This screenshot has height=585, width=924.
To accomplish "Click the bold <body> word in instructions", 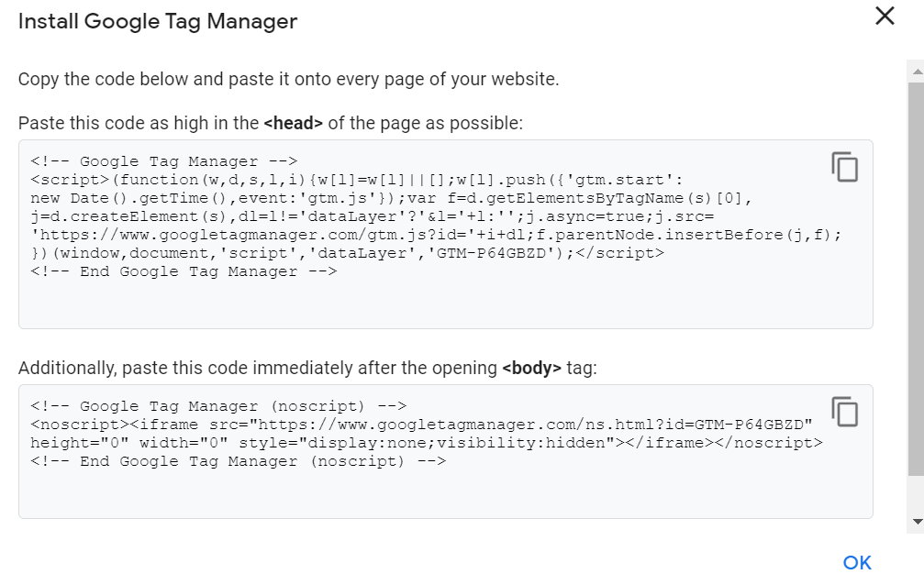I will pos(531,369).
